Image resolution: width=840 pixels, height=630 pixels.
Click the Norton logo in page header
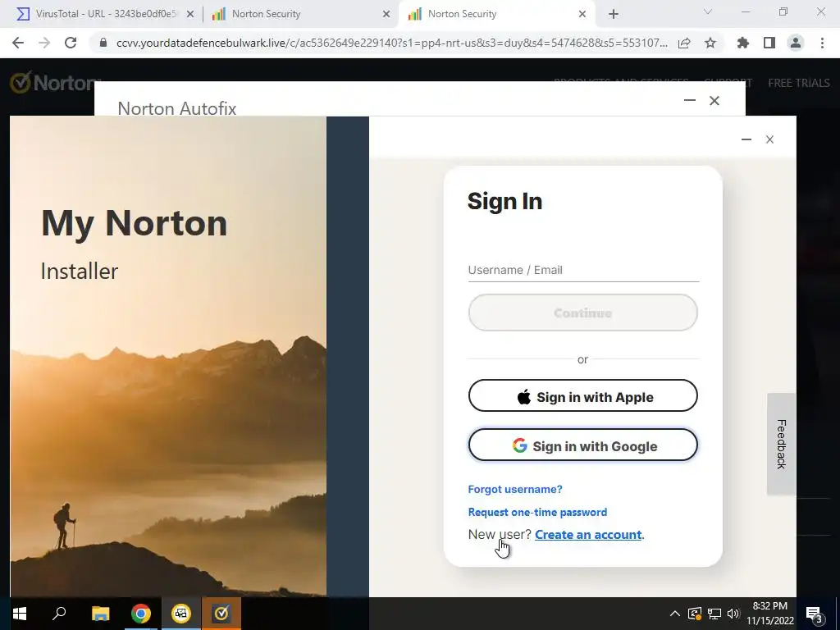coord(52,83)
